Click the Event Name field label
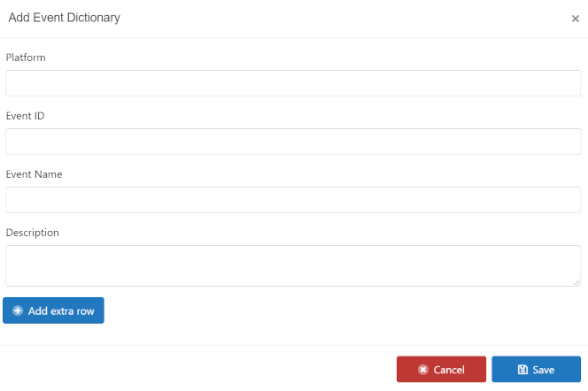 [x=35, y=174]
